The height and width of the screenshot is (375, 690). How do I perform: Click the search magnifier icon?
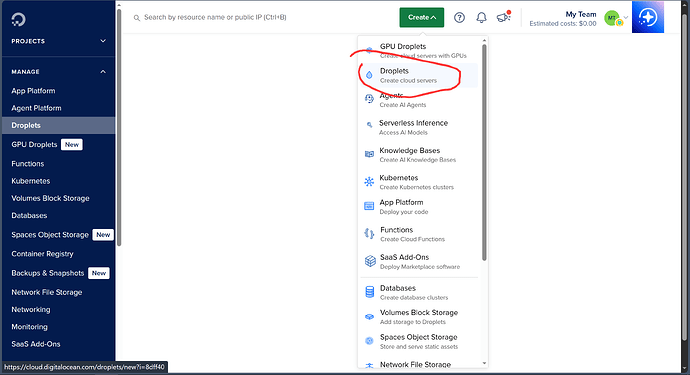[x=137, y=18]
